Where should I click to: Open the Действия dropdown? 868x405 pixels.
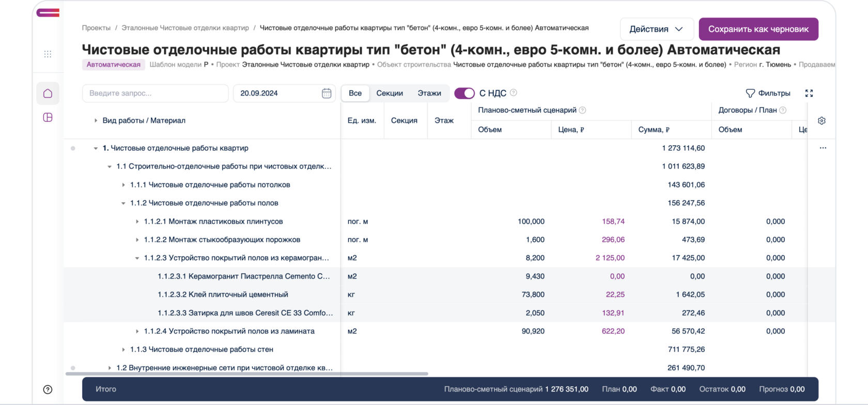[656, 29]
